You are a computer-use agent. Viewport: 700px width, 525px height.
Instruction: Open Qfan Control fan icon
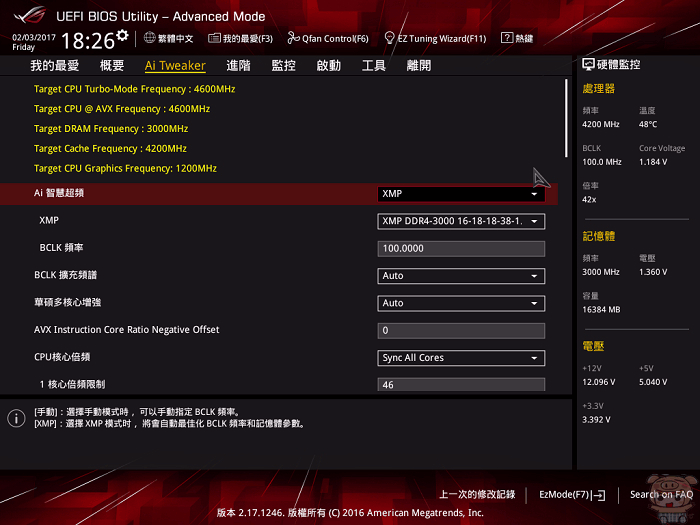tap(293, 38)
